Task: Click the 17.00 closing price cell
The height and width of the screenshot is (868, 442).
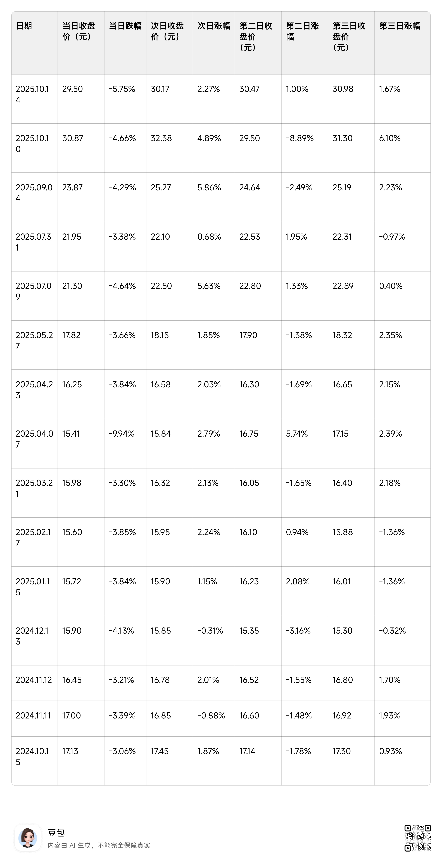Action: tap(72, 715)
